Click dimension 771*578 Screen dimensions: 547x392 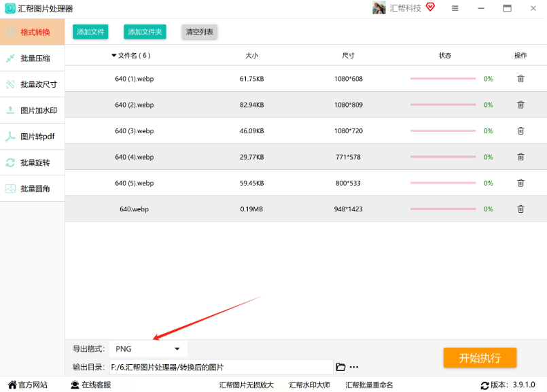click(348, 157)
